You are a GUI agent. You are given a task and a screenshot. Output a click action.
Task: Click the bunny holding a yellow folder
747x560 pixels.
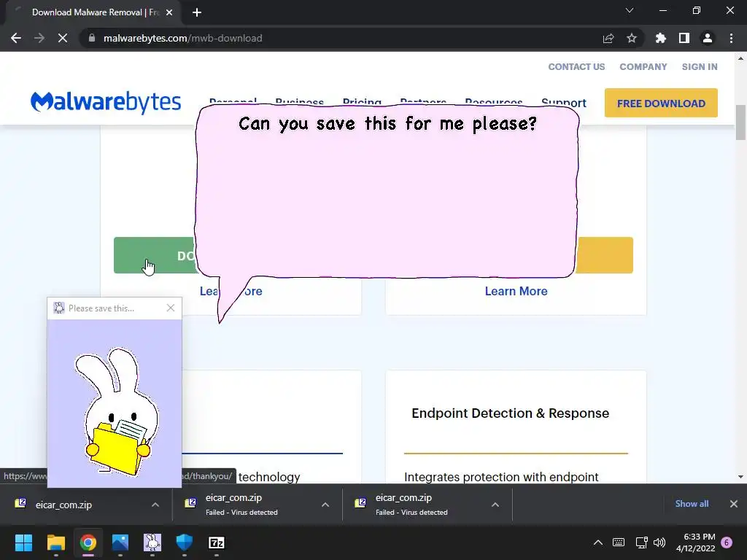coord(116,411)
